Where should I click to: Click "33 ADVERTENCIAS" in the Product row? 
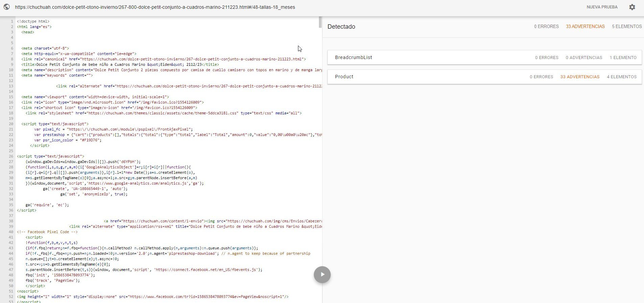coord(580,77)
